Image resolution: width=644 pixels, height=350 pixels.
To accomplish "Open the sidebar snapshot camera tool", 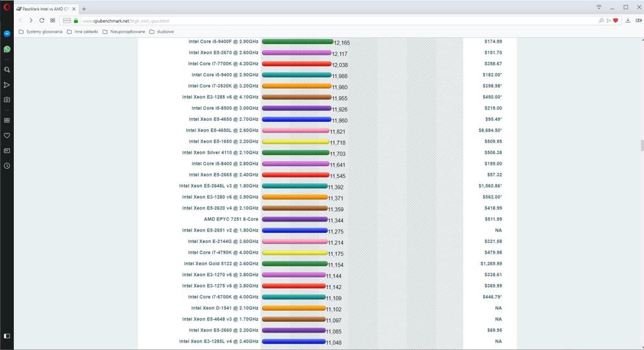I will click(x=6, y=100).
